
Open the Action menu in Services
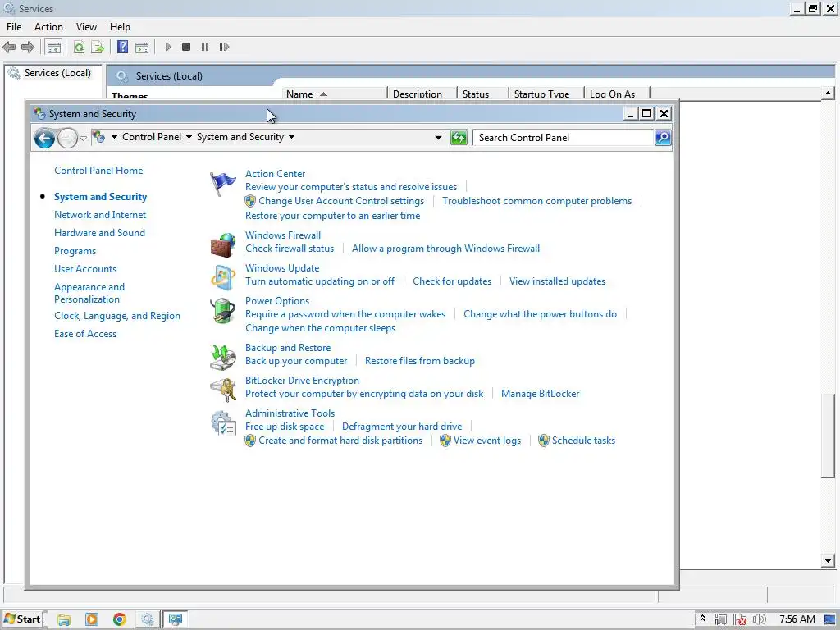click(48, 27)
